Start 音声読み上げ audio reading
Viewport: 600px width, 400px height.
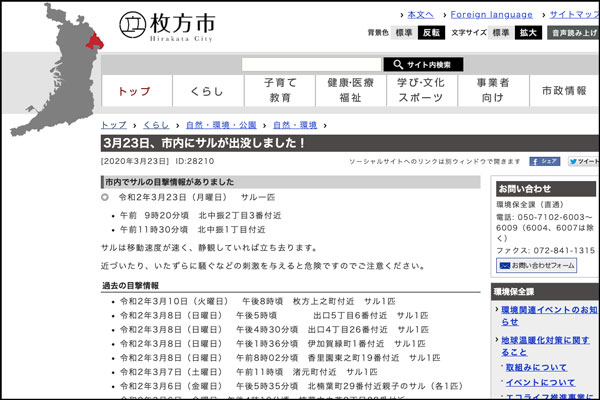point(574,33)
